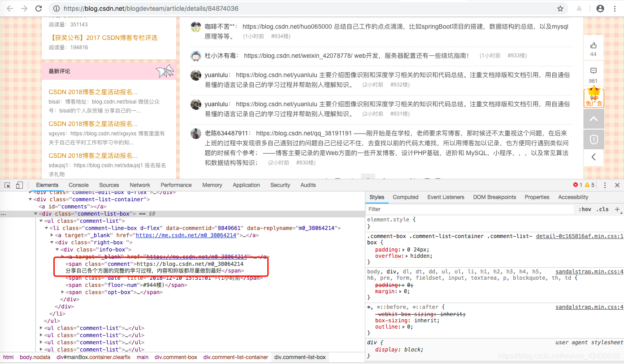Click the styles Filter input field
Viewport: 624px width, 364px height.
pos(470,209)
